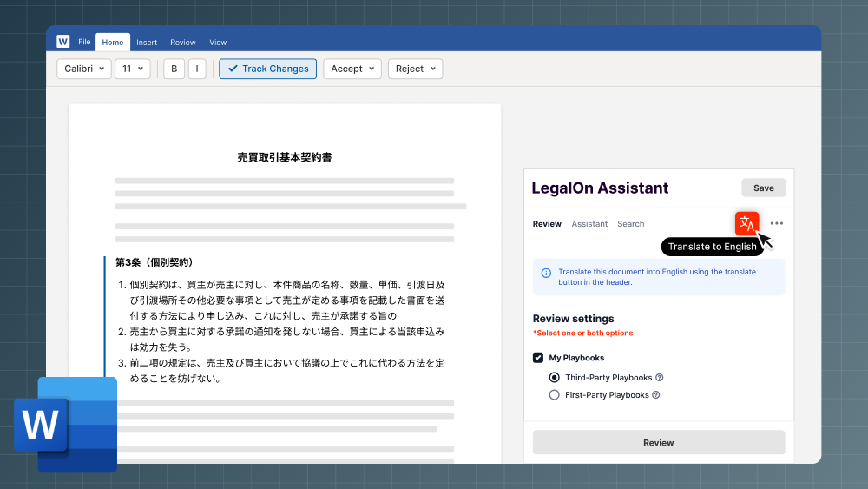Select Third-Party Playbooks radio option
The height and width of the screenshot is (489, 868).
[554, 378]
